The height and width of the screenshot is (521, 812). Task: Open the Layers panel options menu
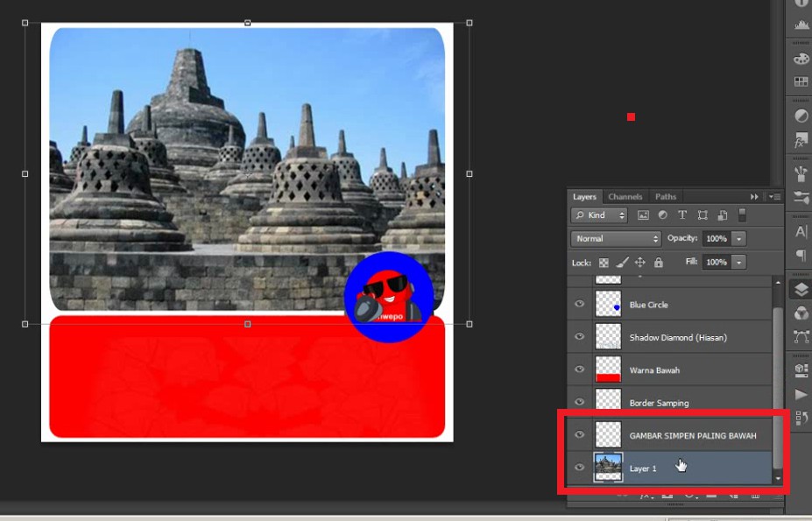click(774, 197)
